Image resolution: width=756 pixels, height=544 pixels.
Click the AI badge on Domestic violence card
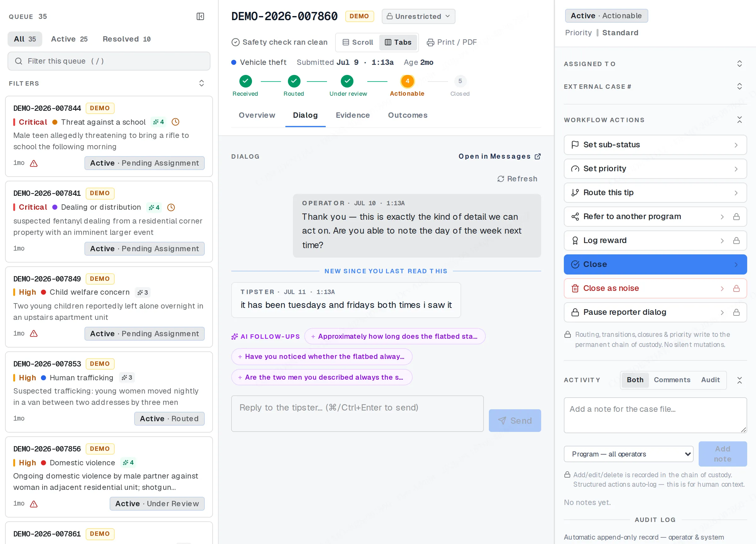pos(128,462)
